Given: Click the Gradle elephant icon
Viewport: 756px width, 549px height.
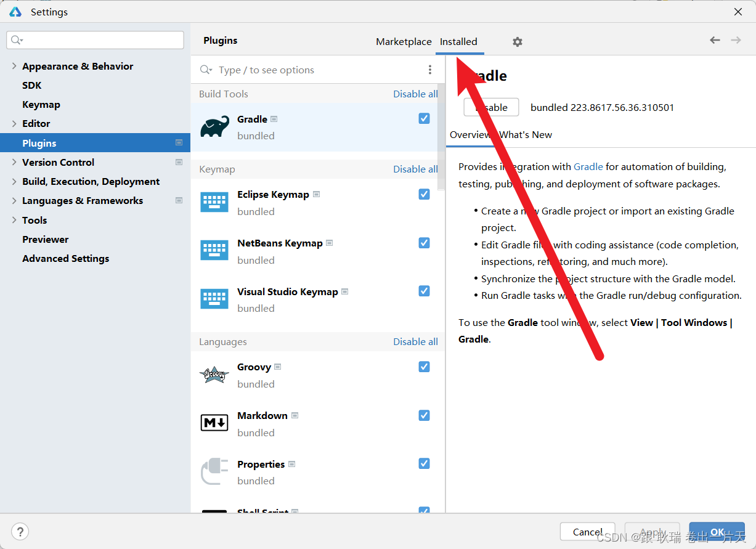Looking at the screenshot, I should (x=214, y=127).
